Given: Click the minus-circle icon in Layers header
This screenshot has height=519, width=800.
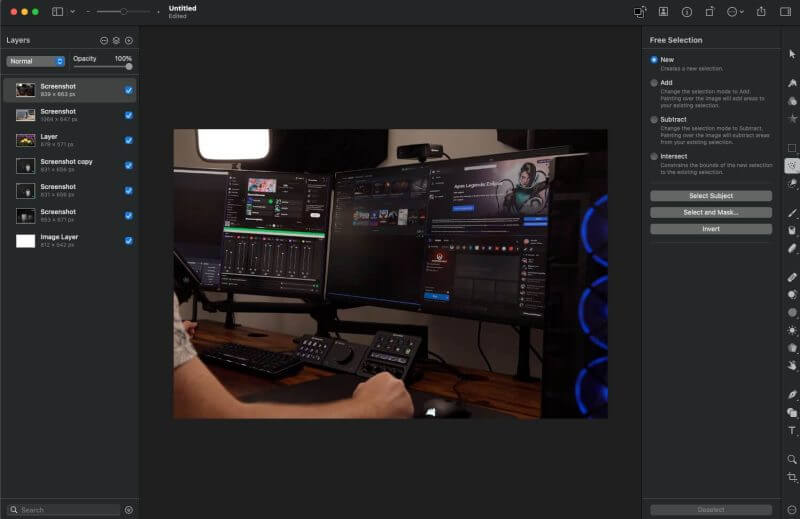Looking at the screenshot, I should click(x=104, y=40).
